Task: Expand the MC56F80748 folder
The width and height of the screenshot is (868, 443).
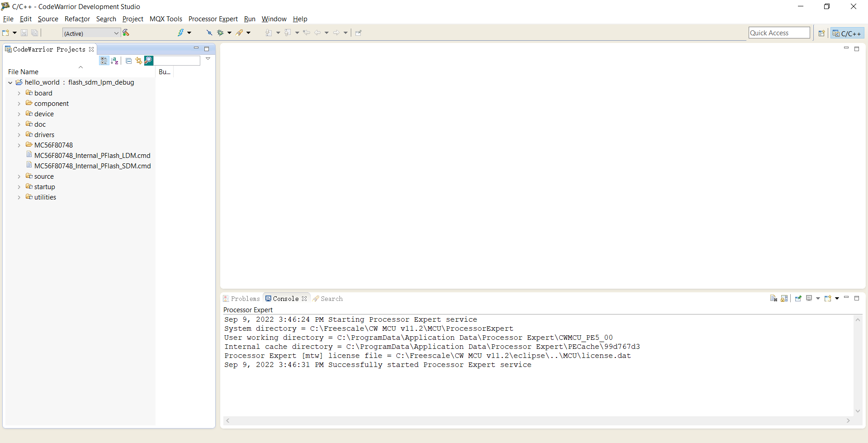Action: [x=19, y=145]
